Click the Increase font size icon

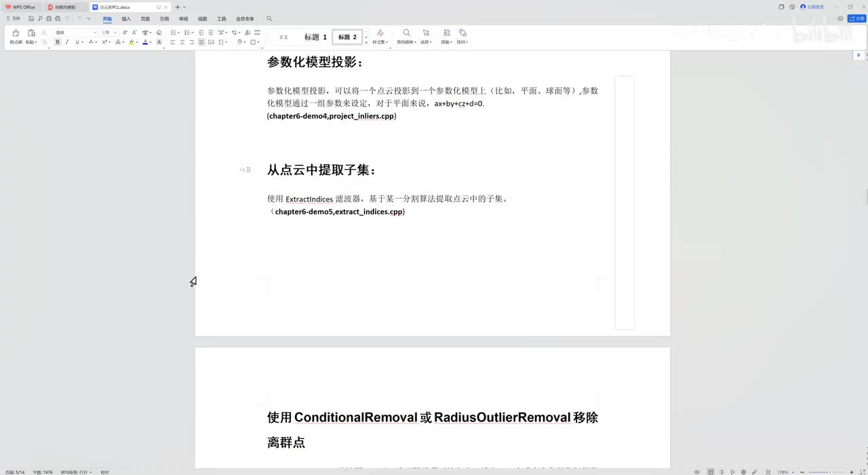click(125, 33)
